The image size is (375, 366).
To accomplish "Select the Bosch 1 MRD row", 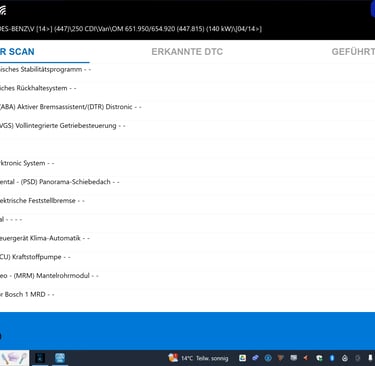I will pyautogui.click(x=187, y=294).
